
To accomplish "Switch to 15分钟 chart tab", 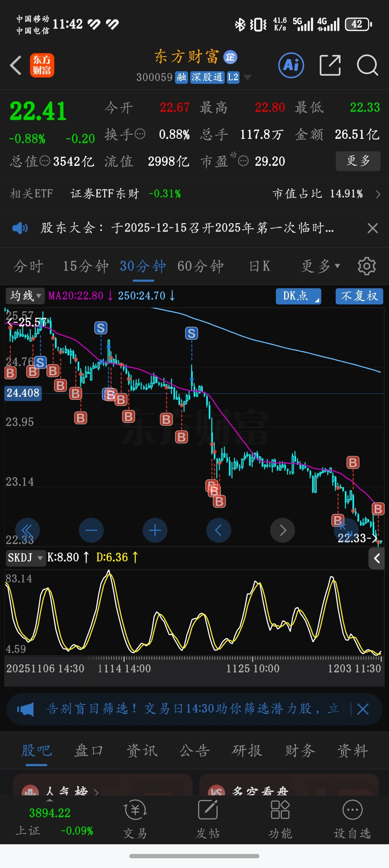I will (86, 266).
